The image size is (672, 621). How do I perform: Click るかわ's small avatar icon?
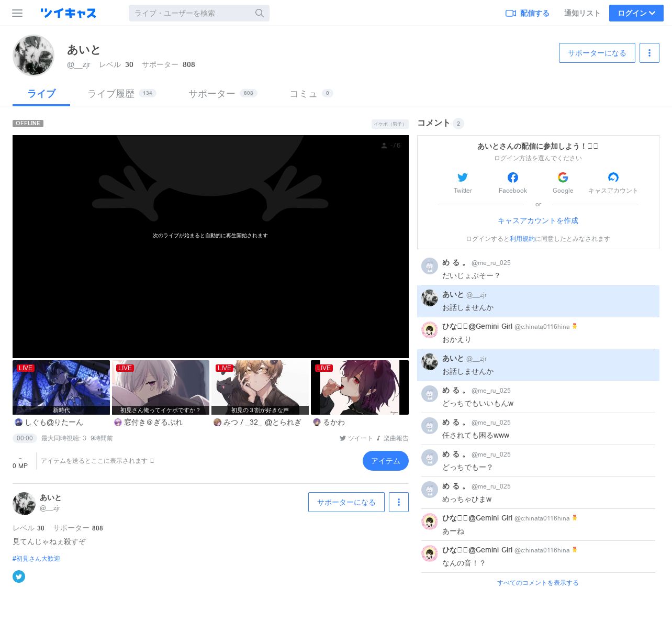coord(317,423)
